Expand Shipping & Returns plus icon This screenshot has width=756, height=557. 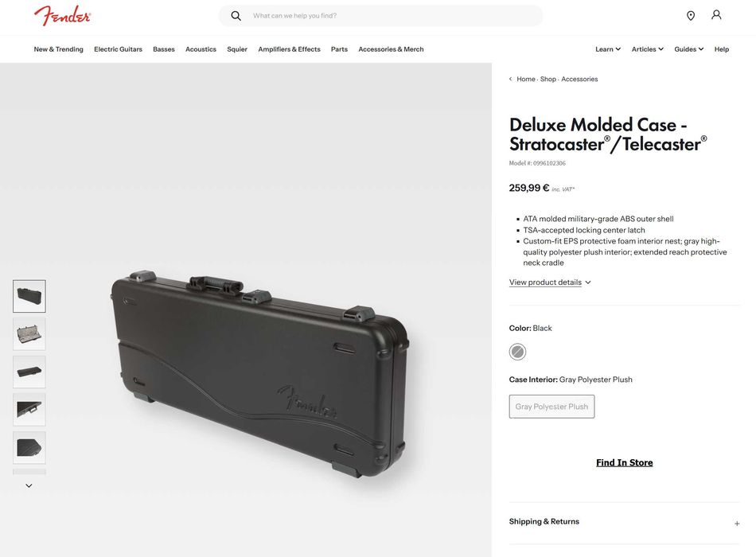[x=737, y=524]
